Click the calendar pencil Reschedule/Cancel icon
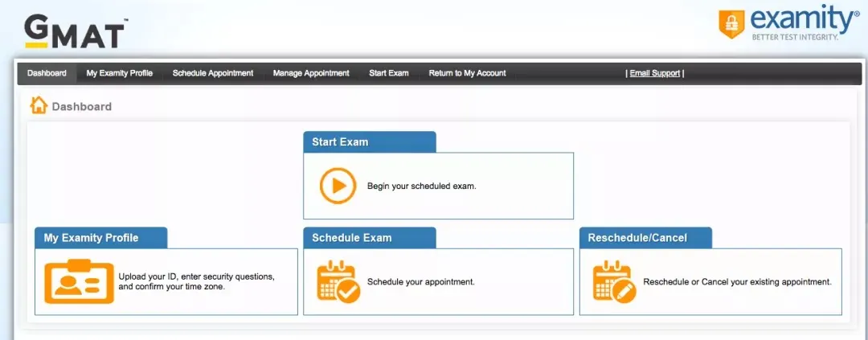 [615, 281]
